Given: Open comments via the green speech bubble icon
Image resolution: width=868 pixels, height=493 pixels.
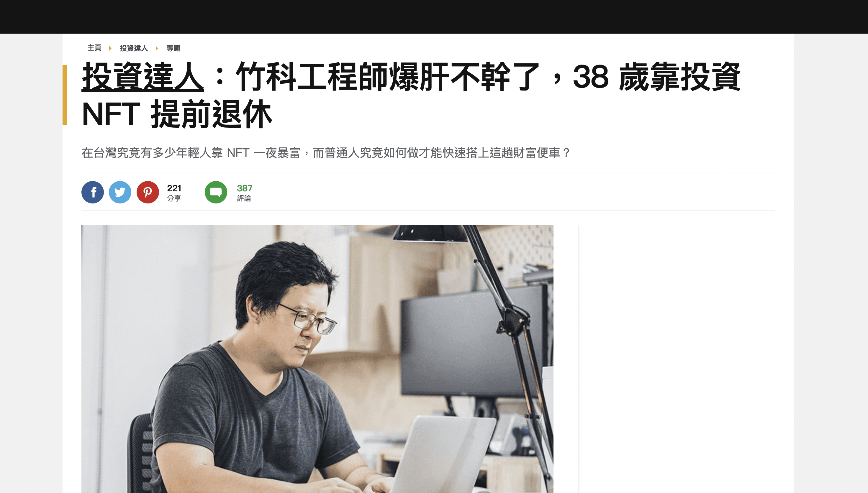Looking at the screenshot, I should coord(216,192).
